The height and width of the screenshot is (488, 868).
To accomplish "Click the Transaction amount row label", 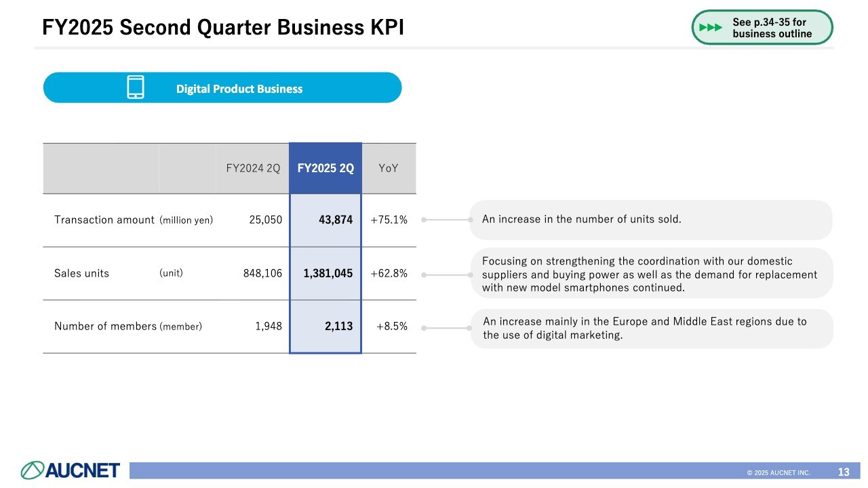I will coord(104,220).
